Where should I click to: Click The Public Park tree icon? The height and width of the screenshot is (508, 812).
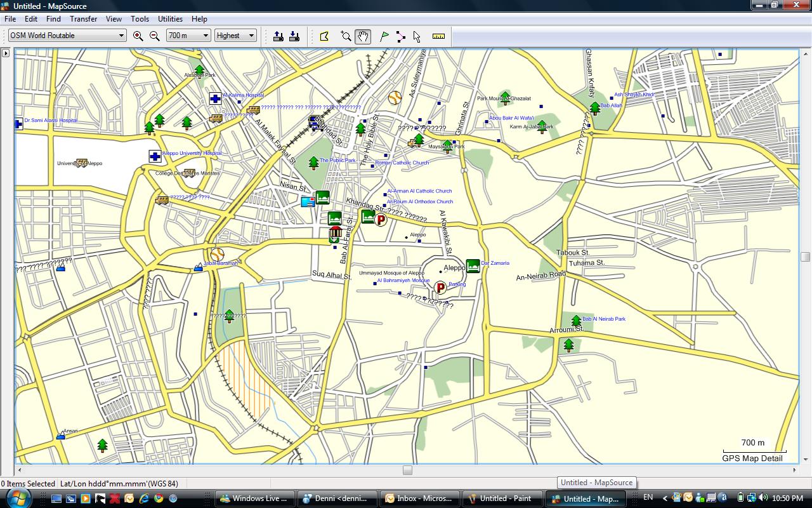point(313,163)
